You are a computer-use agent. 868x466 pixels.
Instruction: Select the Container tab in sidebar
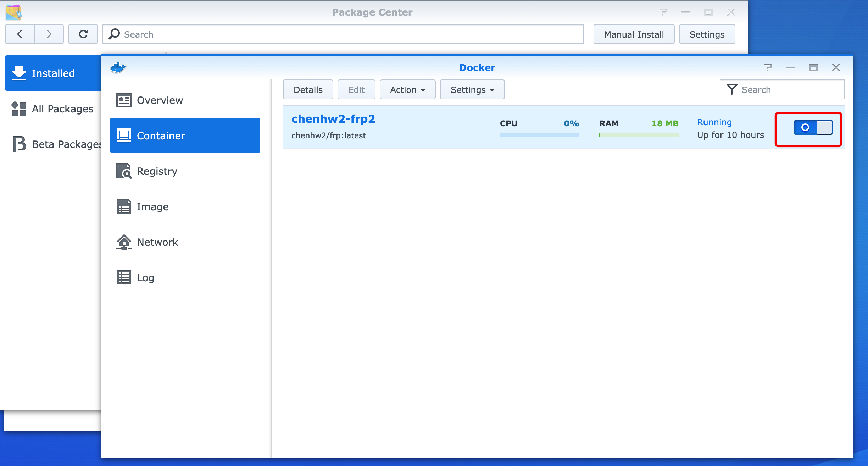tap(185, 135)
